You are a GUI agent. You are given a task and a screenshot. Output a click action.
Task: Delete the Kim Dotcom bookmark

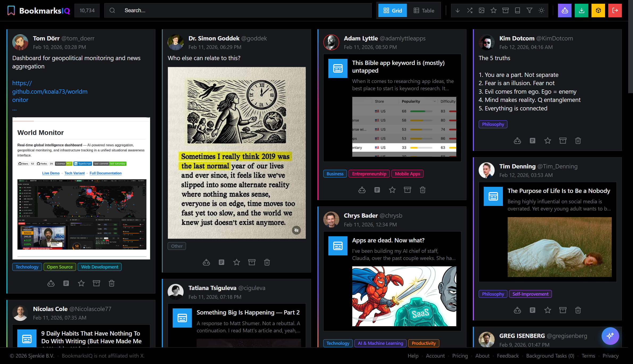pyautogui.click(x=578, y=141)
